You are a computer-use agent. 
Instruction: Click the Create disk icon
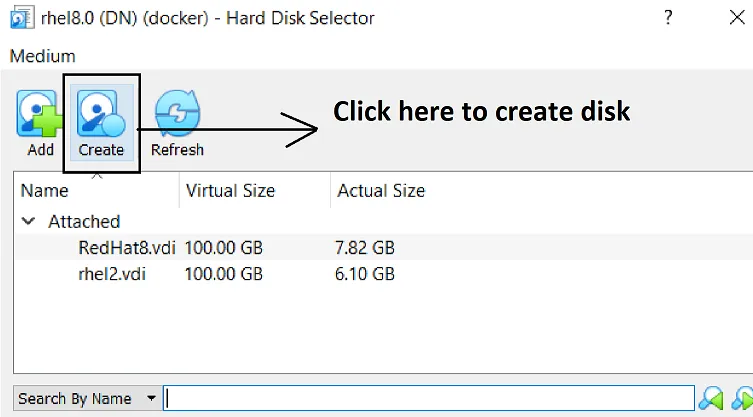[101, 114]
